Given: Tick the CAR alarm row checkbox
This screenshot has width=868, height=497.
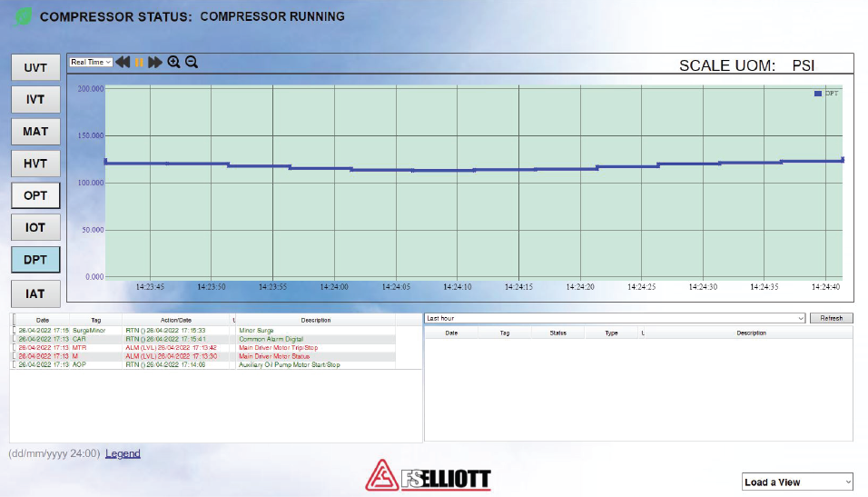Looking at the screenshot, I should (x=15, y=339).
